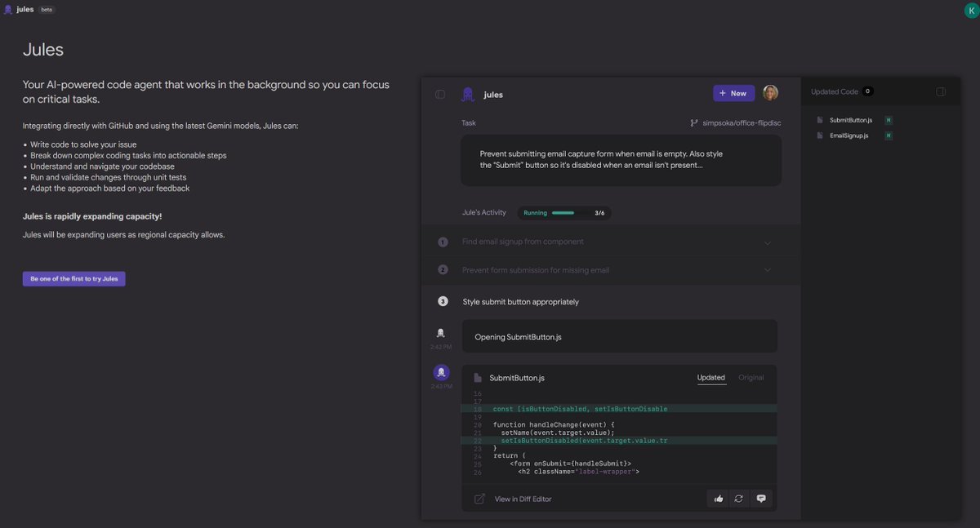
Task: Click the purple Jules avatar at 2:43 PM
Action: click(441, 373)
